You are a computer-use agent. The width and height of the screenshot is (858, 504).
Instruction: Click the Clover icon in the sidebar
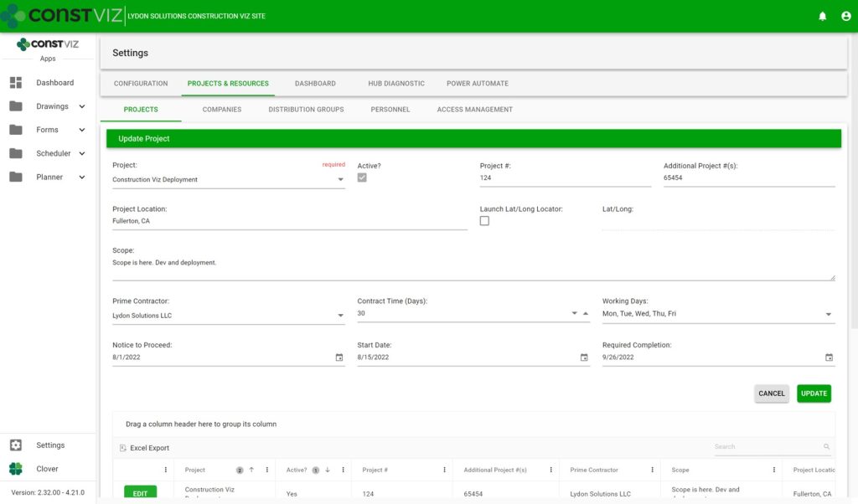coord(15,468)
